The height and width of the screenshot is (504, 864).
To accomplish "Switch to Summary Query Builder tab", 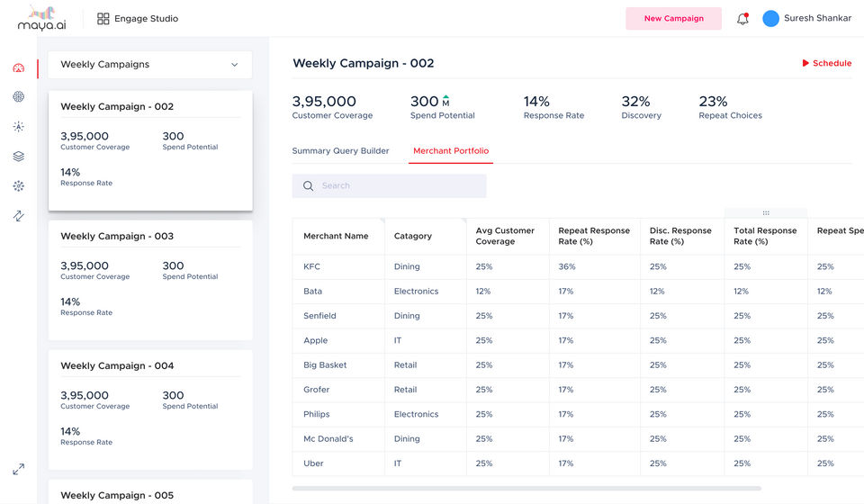I will (340, 151).
